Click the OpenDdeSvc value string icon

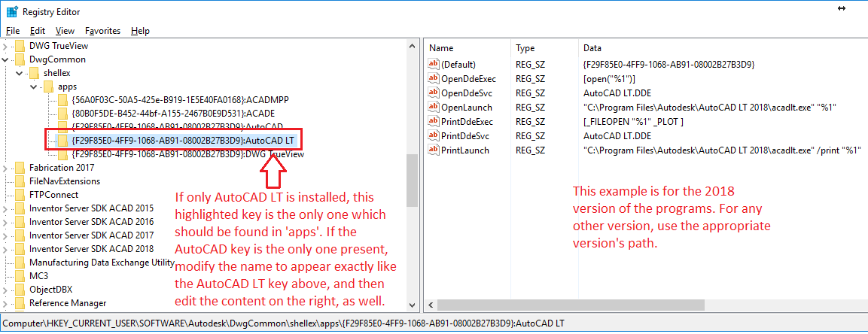pyautogui.click(x=434, y=93)
